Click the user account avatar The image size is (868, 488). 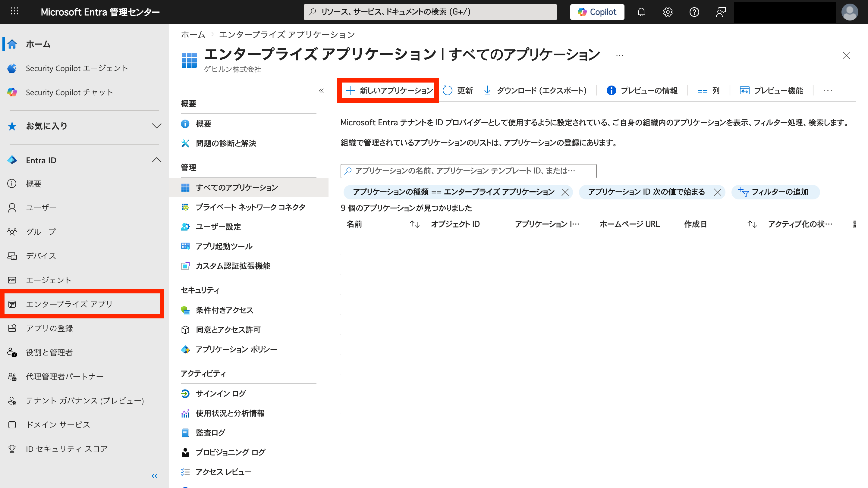point(850,12)
